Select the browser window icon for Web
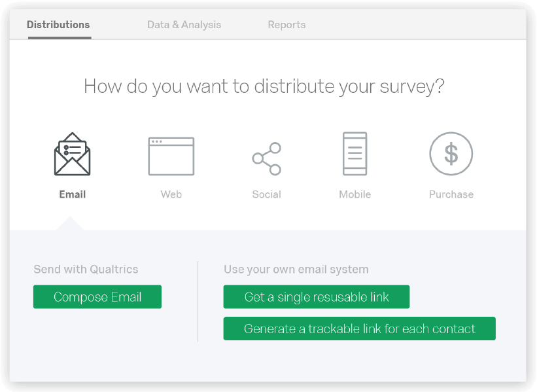This screenshot has width=537, height=392. point(171,156)
